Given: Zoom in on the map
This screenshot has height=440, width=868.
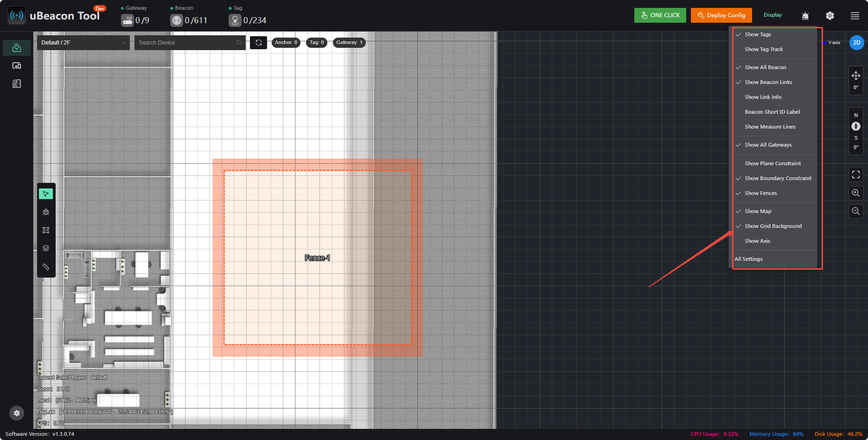Looking at the screenshot, I should [x=856, y=193].
